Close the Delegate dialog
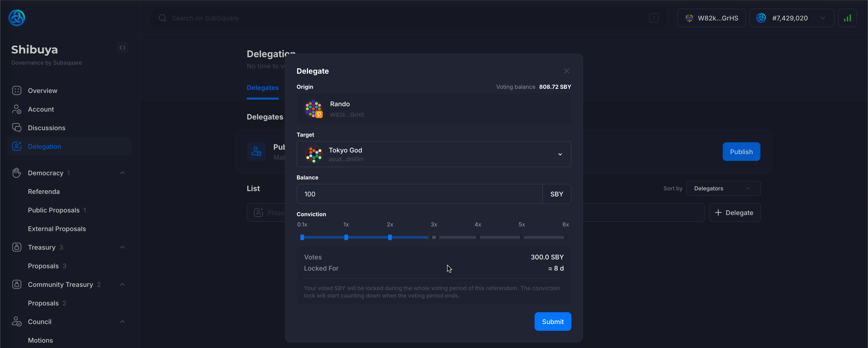 click(566, 71)
